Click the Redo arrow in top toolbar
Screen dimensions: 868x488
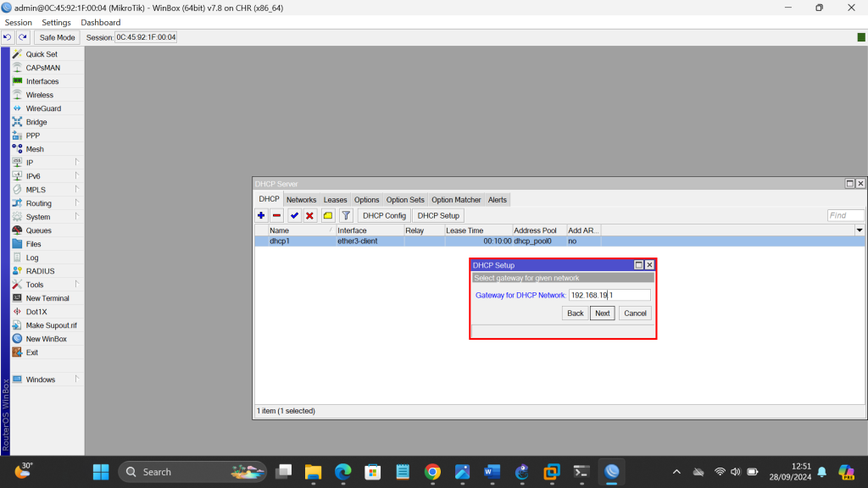23,37
